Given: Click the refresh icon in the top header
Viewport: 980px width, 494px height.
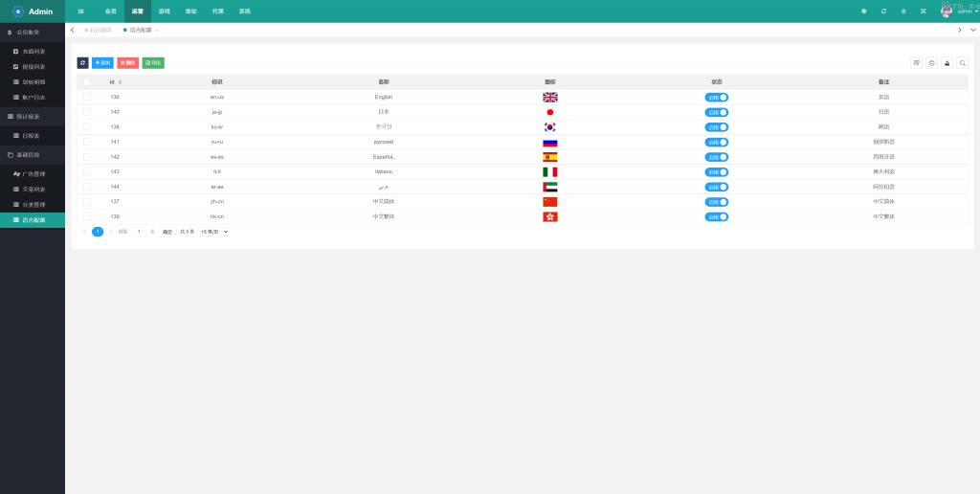Looking at the screenshot, I should [883, 11].
